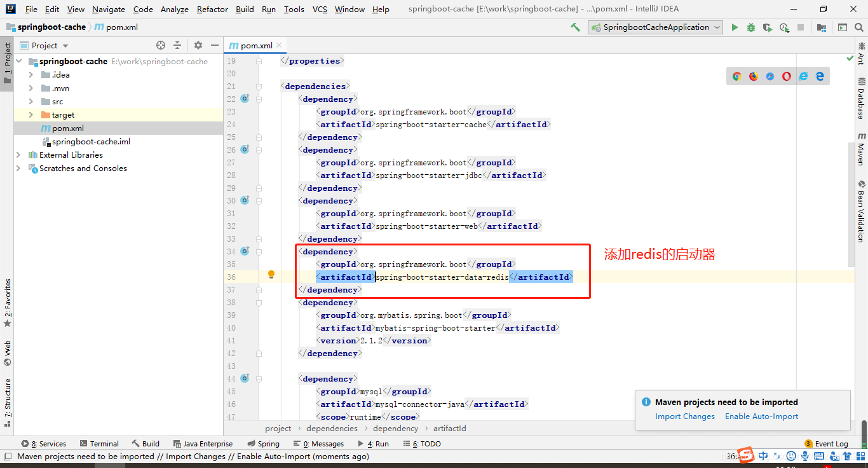This screenshot has width=868, height=468.
Task: Click the Run with Profiler icon
Action: tap(785, 27)
